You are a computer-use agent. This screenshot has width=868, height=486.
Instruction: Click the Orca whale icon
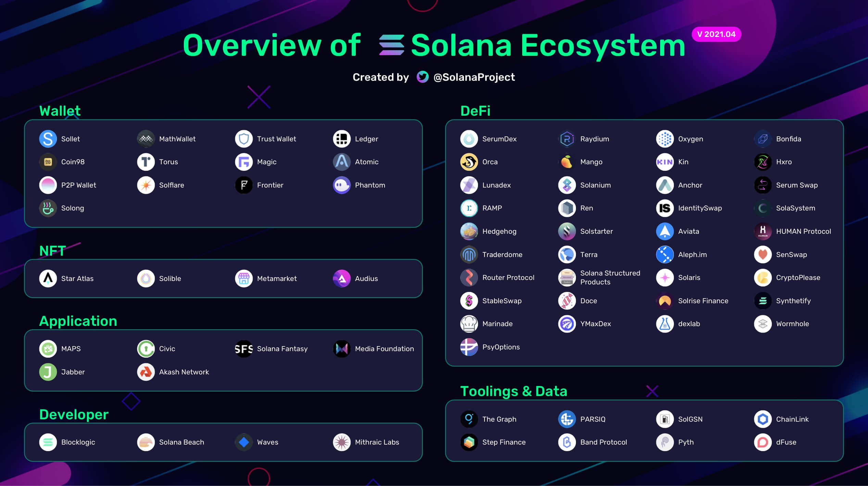pyautogui.click(x=469, y=162)
